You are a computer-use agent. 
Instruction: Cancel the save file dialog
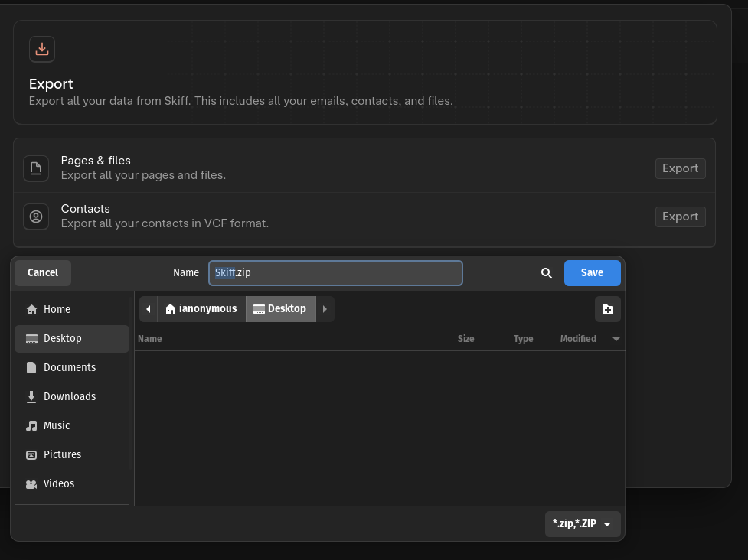click(x=43, y=273)
